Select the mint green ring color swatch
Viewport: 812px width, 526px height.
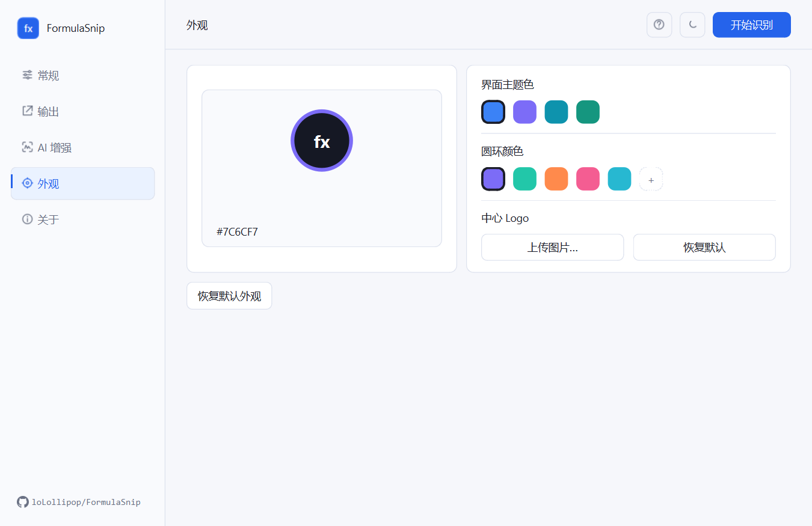click(524, 179)
